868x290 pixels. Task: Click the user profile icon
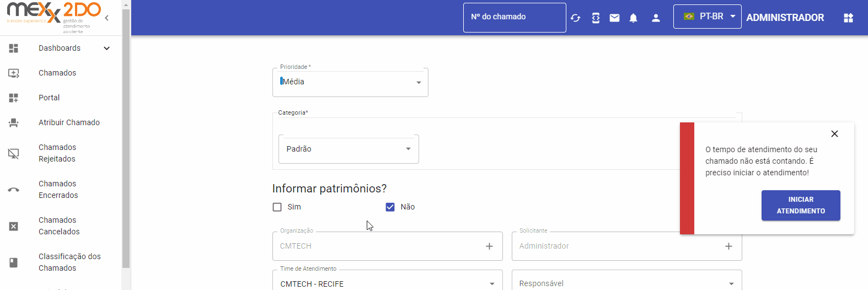click(x=656, y=18)
